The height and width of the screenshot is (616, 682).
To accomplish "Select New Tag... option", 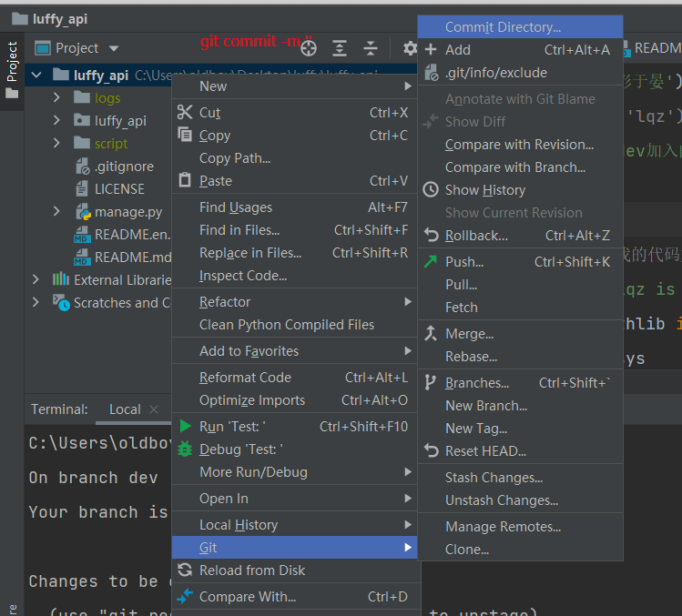I will 520,429.
